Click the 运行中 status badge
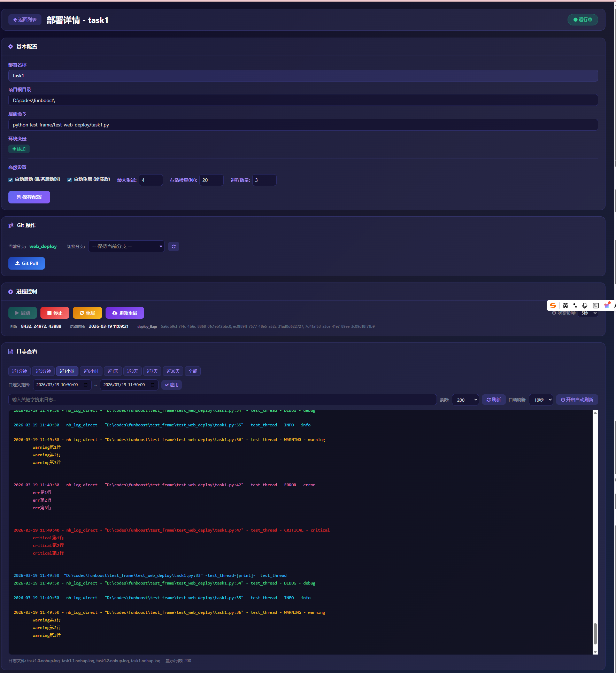The image size is (616, 673). [x=583, y=20]
